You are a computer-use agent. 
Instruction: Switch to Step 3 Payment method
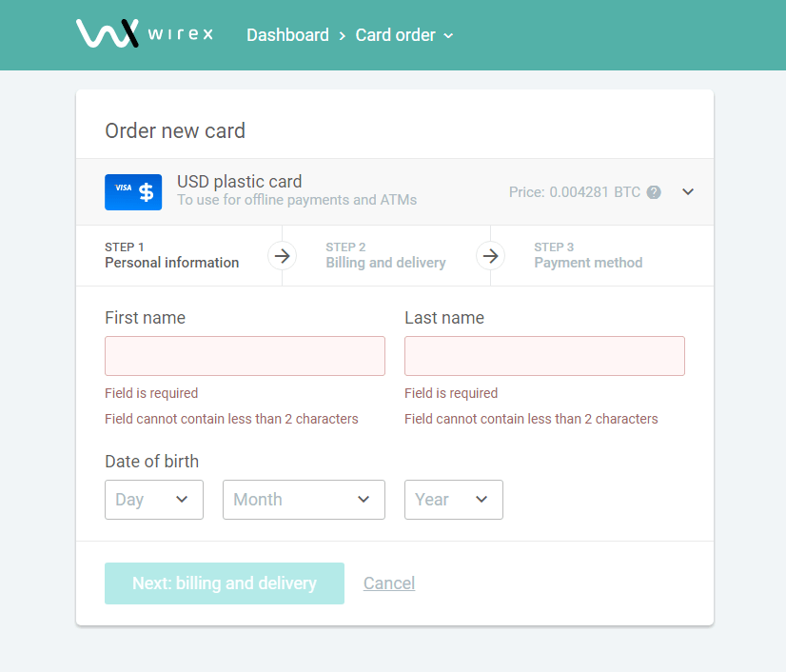(588, 255)
